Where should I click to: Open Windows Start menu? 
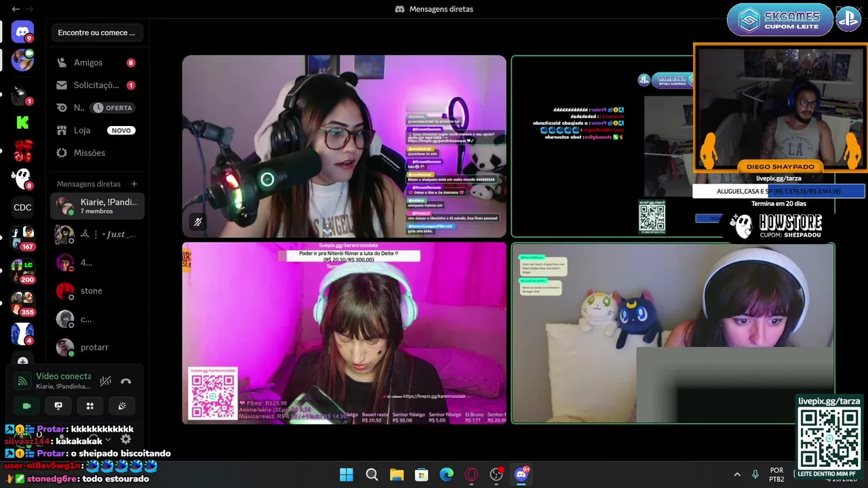347,474
